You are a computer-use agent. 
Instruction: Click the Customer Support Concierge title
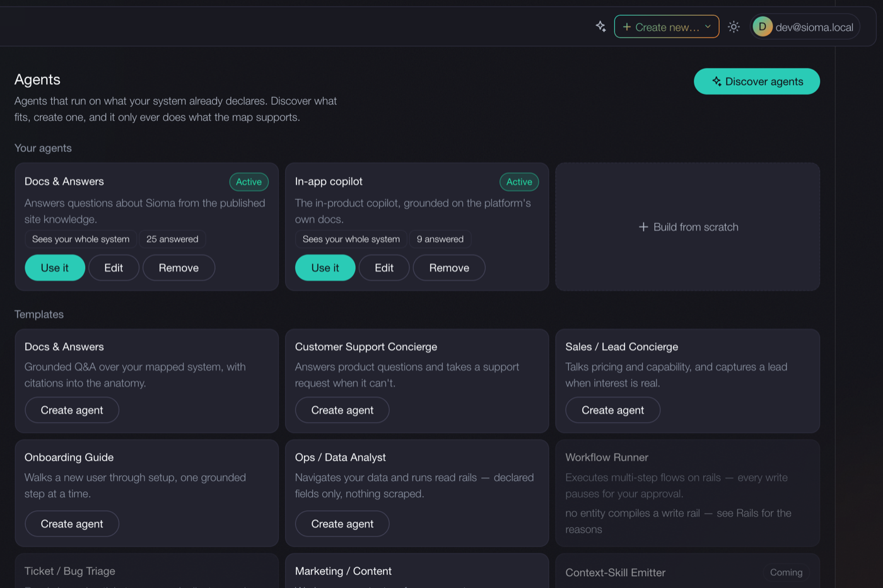[366, 347]
